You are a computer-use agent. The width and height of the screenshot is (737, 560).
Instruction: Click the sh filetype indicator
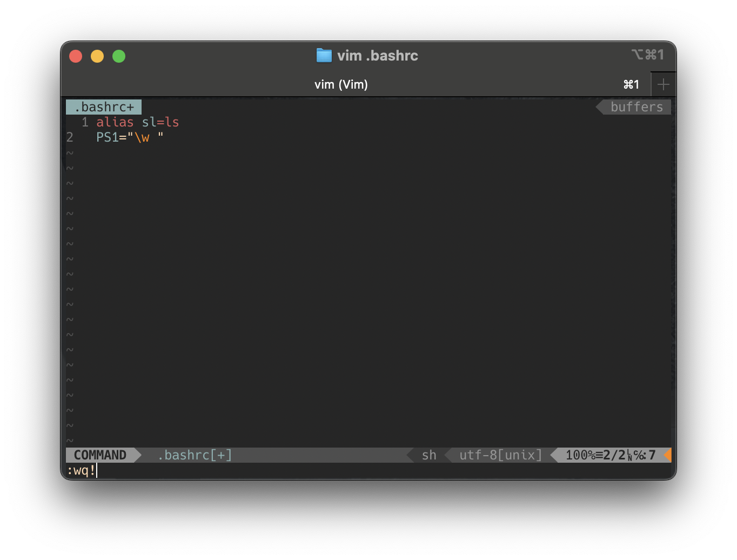pos(428,455)
